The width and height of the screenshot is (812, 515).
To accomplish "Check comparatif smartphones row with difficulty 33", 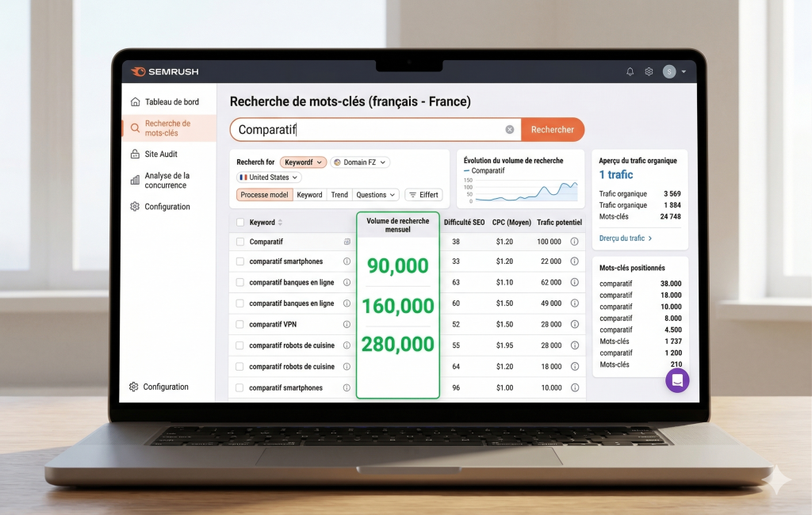I will coord(239,261).
